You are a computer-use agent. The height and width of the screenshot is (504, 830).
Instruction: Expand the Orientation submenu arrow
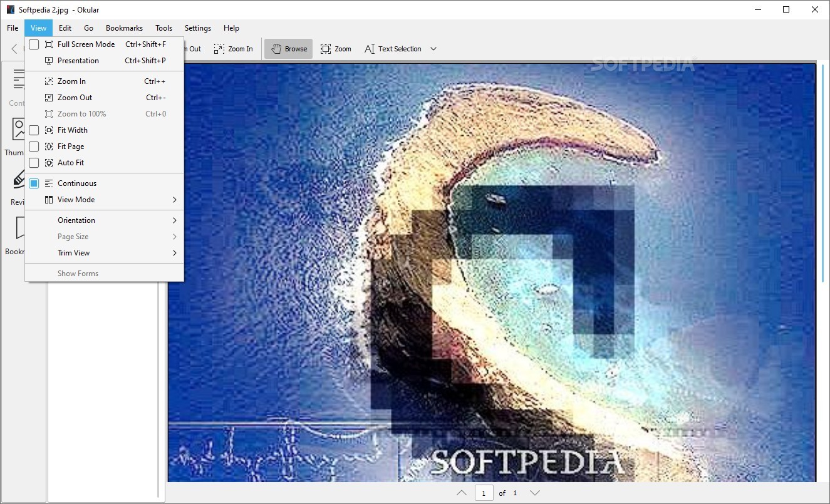point(175,220)
